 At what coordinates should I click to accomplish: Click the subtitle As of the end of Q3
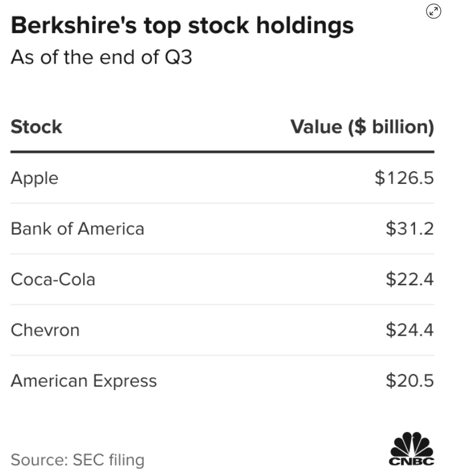tap(101, 58)
